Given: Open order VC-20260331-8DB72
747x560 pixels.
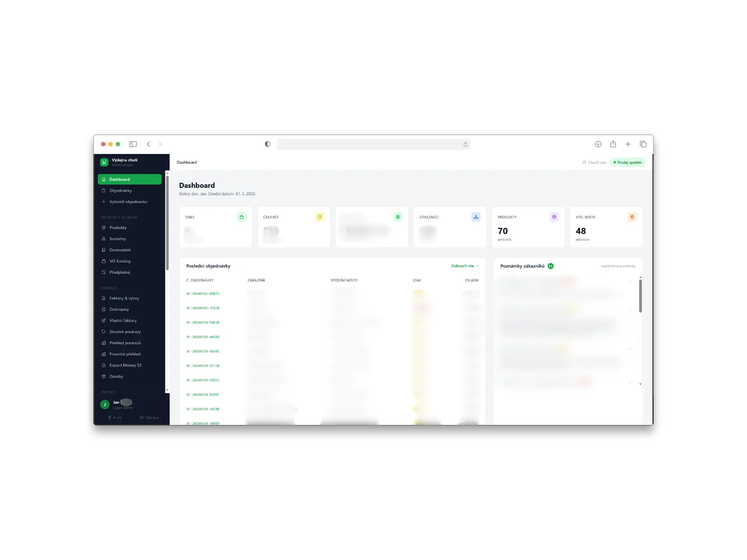Looking at the screenshot, I should pyautogui.click(x=203, y=294).
